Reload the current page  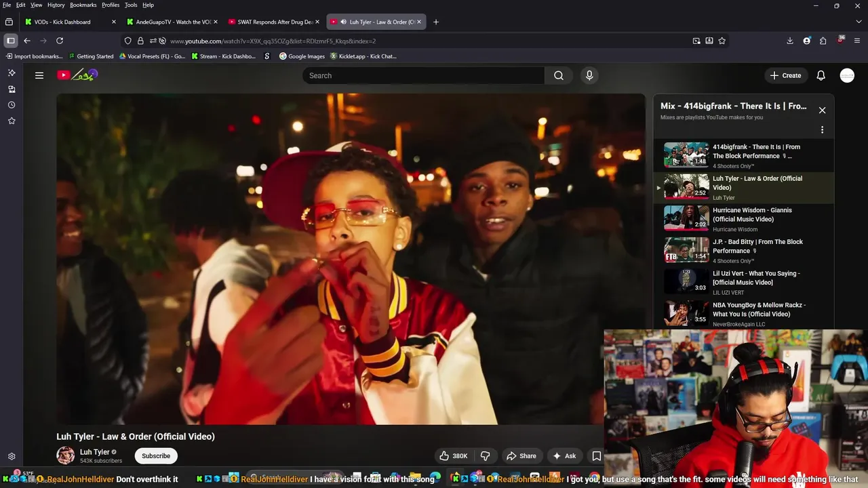point(60,41)
